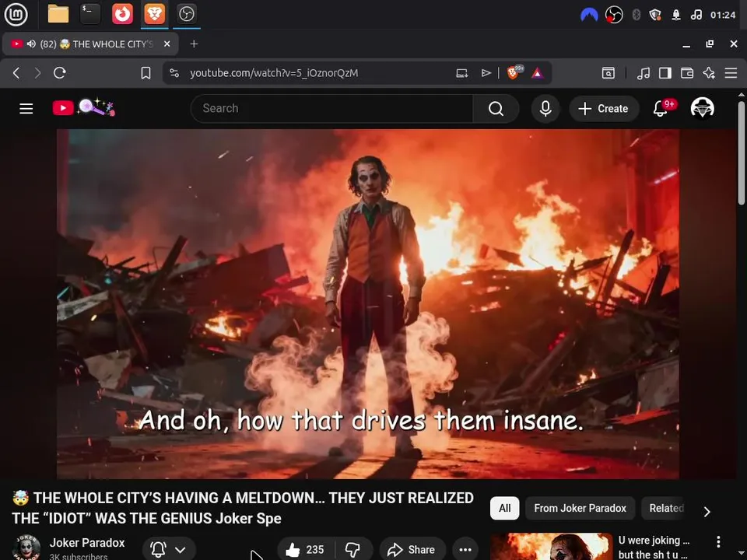Toggle the browser sidebar panel
The height and width of the screenshot is (560, 747).
(x=665, y=73)
